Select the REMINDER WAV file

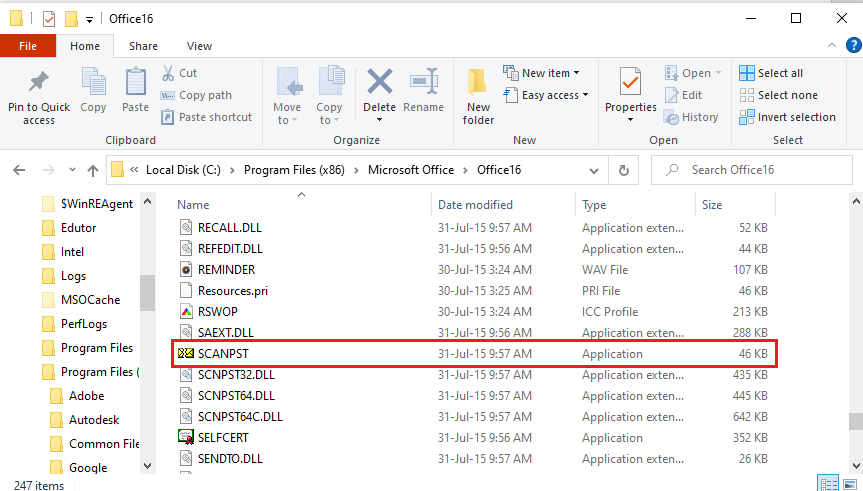point(474,270)
